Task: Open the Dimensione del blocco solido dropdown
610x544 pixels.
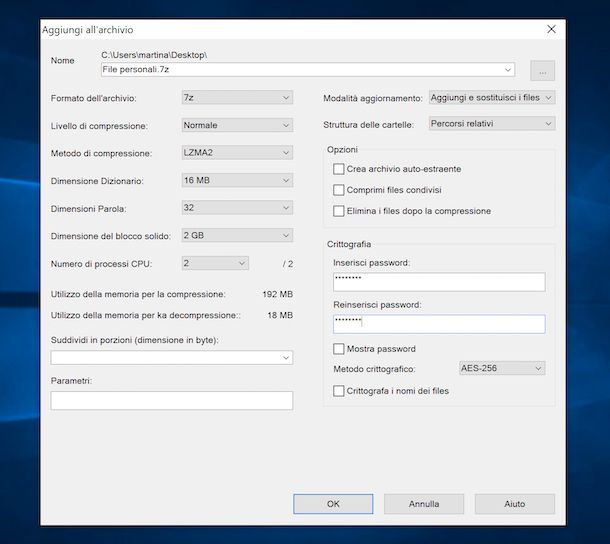Action: [237, 235]
